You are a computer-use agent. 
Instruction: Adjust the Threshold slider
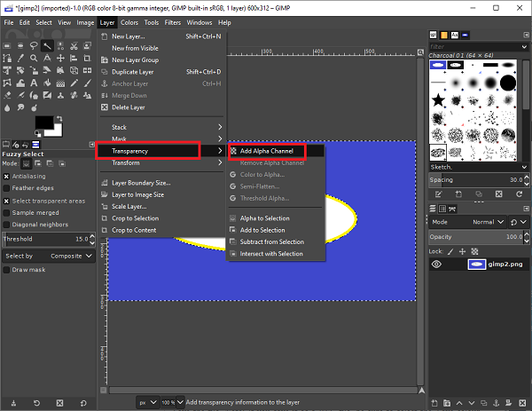(x=45, y=239)
